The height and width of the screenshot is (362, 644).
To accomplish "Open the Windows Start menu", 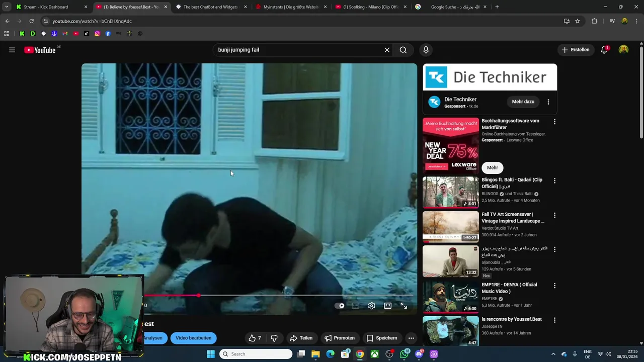I will pos(211,354).
